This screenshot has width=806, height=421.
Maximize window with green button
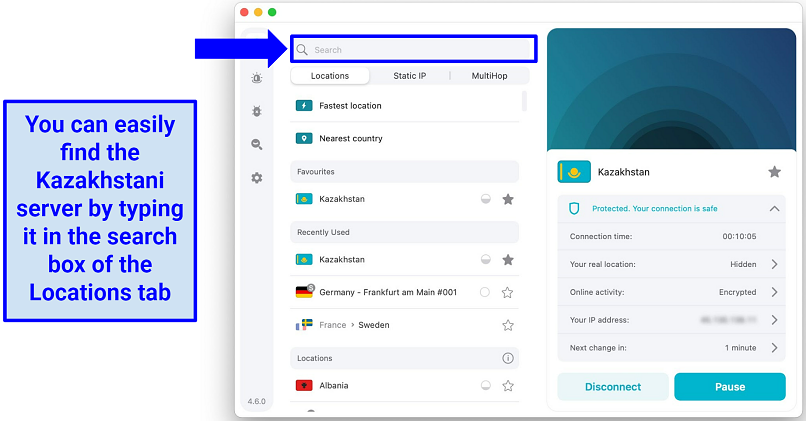coord(272,12)
